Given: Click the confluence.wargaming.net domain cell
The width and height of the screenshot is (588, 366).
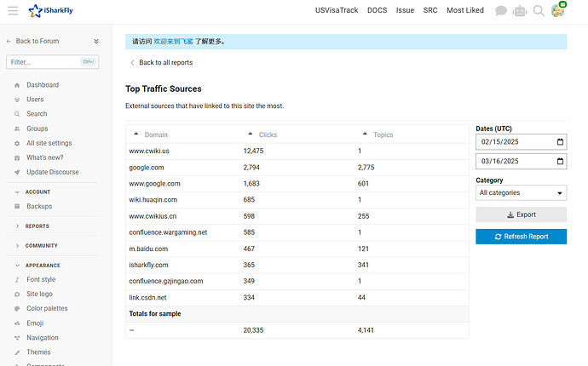Looking at the screenshot, I should pos(168,232).
